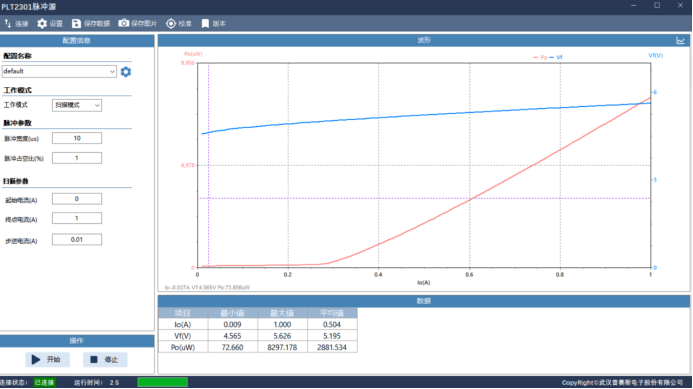Screen dimensions: 693x389
Task: Click the chart icon in waveform header
Action: tap(680, 41)
